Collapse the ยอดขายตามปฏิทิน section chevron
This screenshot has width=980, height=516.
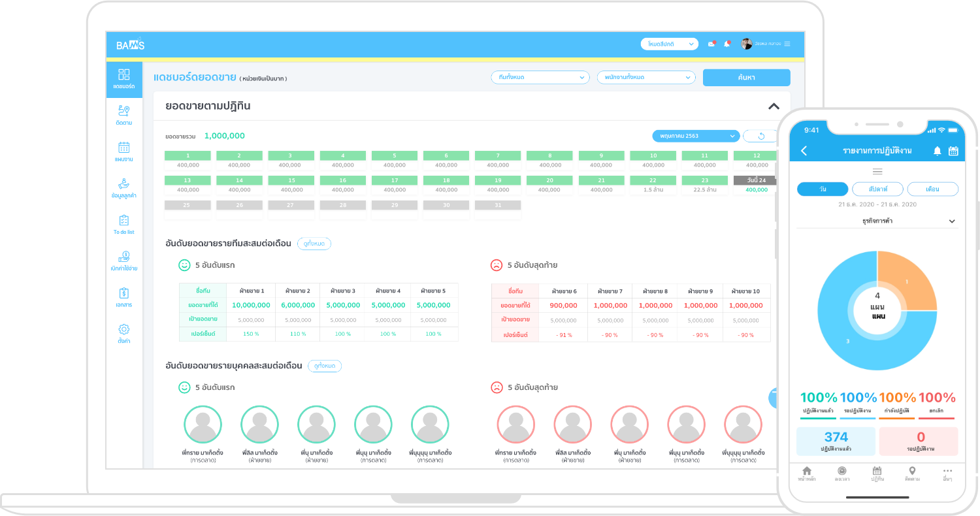[x=774, y=106]
